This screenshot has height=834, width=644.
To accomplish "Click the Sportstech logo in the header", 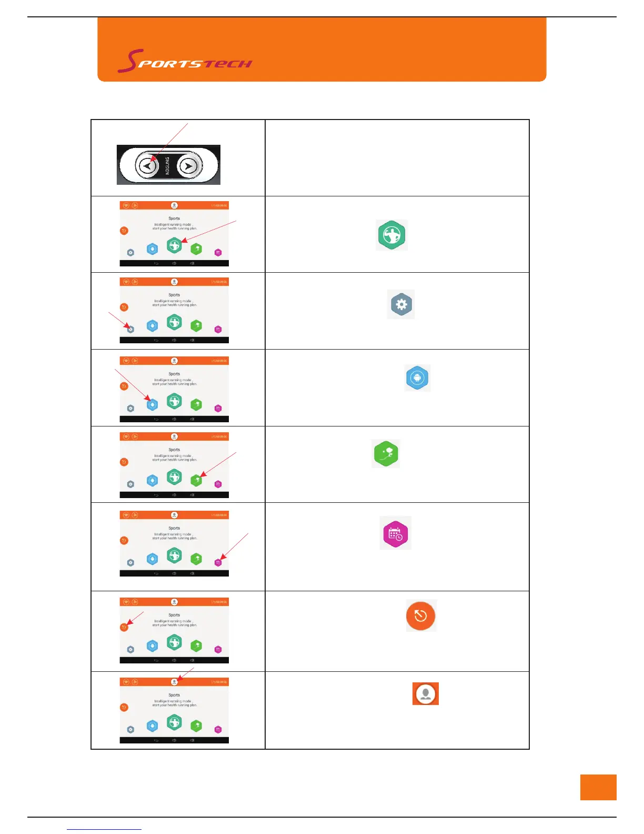I will (185, 62).
